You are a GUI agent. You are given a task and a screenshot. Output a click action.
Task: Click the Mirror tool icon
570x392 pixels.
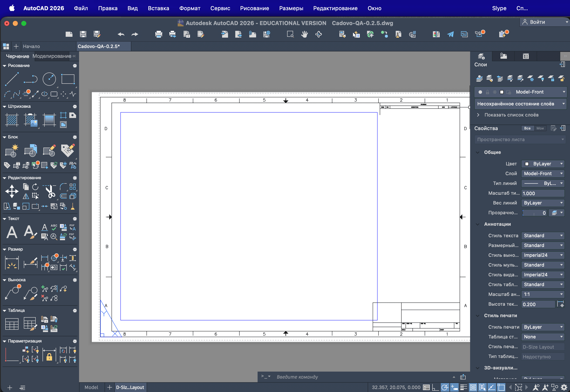tap(26, 196)
